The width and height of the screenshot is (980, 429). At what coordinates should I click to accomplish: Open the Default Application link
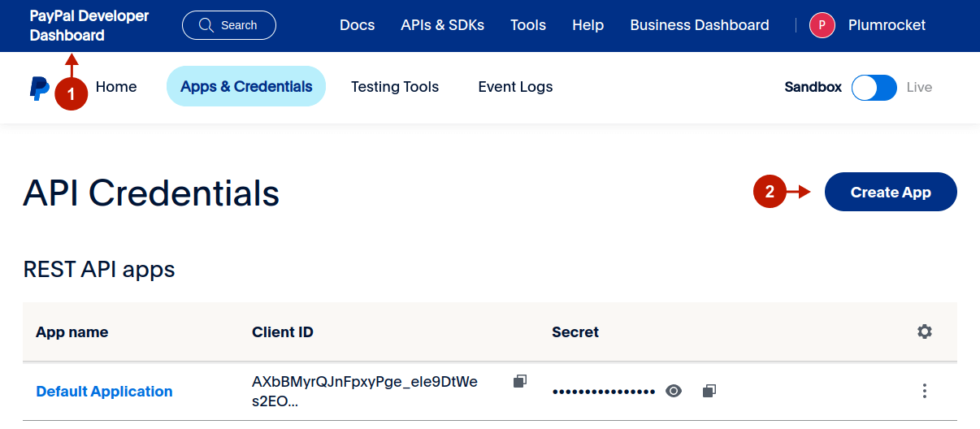click(x=104, y=392)
